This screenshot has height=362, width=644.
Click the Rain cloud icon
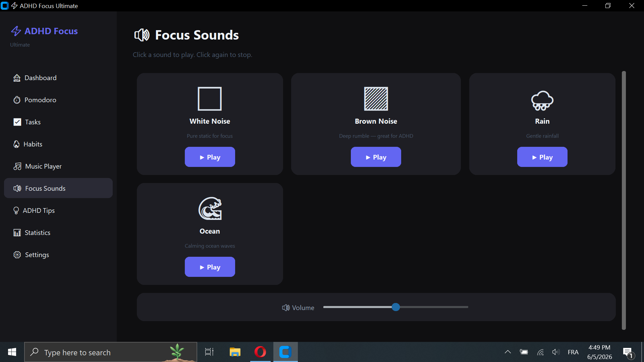click(542, 100)
